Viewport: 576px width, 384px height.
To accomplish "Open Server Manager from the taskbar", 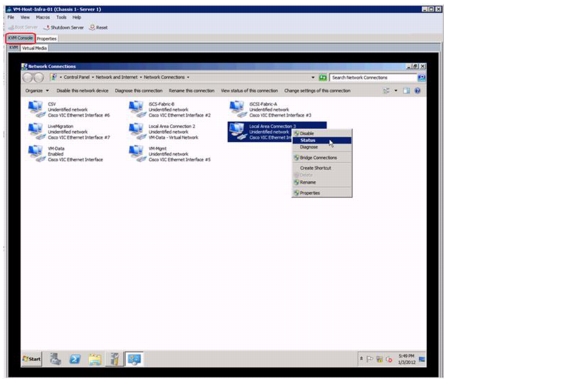I will [55, 359].
